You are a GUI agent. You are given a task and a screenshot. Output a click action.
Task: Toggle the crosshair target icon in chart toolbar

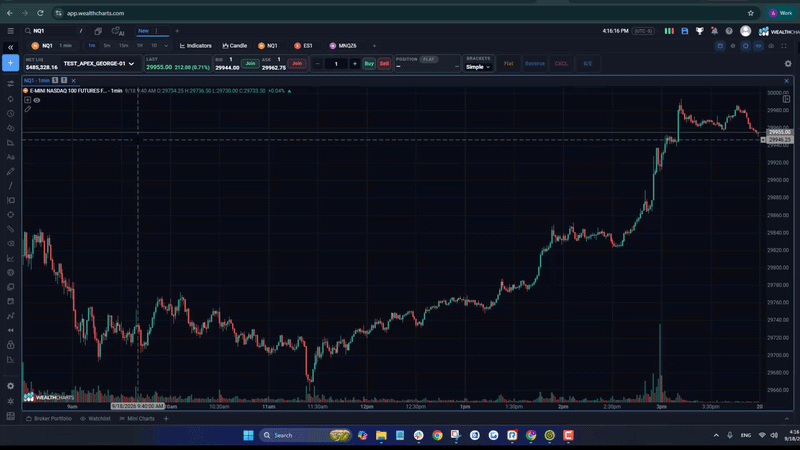click(745, 46)
